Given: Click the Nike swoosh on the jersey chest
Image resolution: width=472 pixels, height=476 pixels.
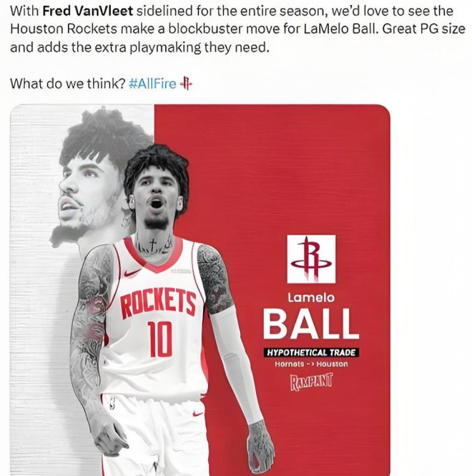Looking at the screenshot, I should click(132, 272).
